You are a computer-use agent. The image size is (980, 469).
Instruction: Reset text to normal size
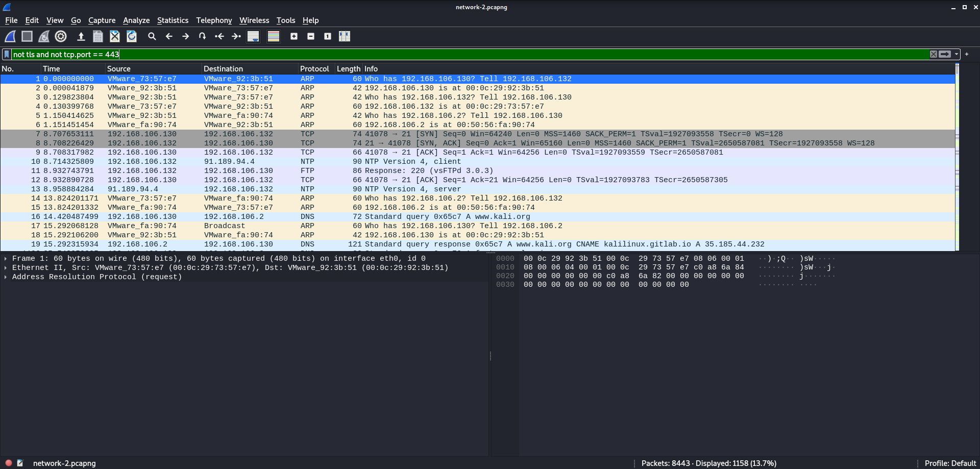(x=328, y=36)
